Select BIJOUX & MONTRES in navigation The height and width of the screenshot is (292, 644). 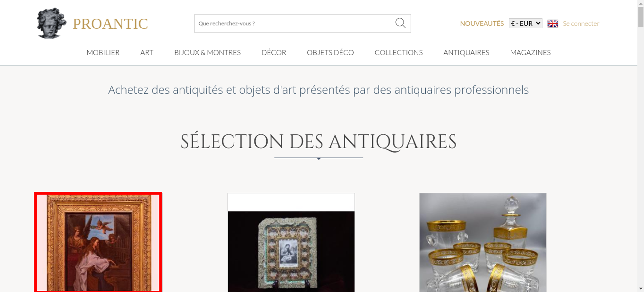coord(207,52)
